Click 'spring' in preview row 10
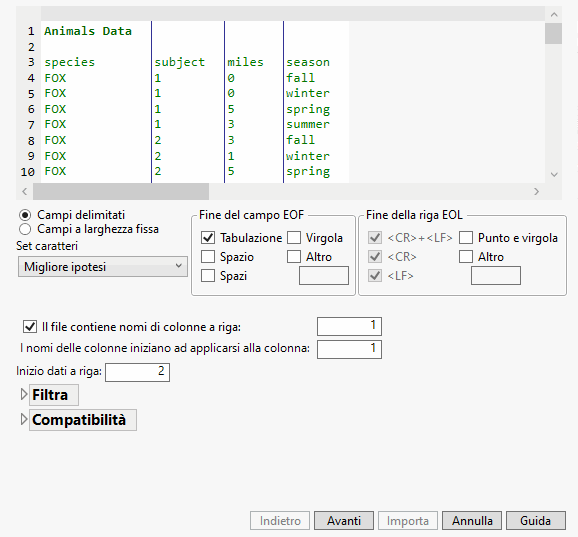The height and width of the screenshot is (537, 578). [x=308, y=172]
